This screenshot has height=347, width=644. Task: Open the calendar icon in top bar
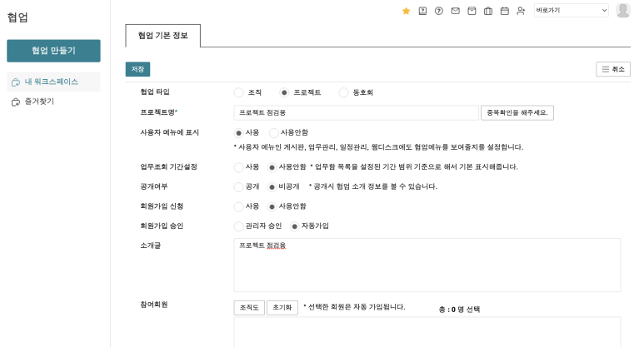click(504, 11)
